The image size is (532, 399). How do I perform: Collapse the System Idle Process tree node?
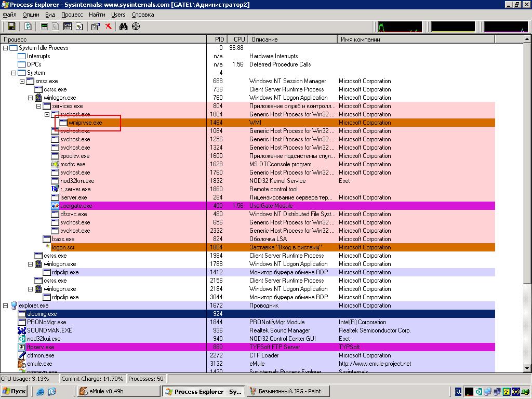coord(5,48)
